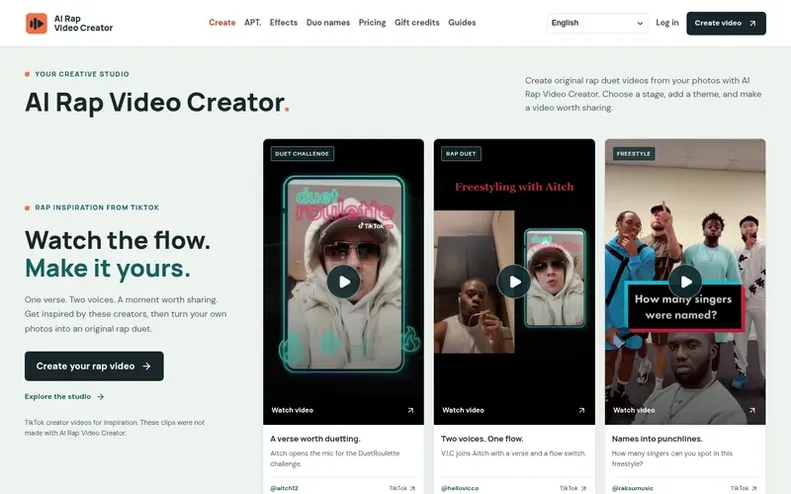Click the RAP INSPIRATION FROM TIKTOK label
Viewport: 791px width, 494px height.
pyautogui.click(x=97, y=207)
